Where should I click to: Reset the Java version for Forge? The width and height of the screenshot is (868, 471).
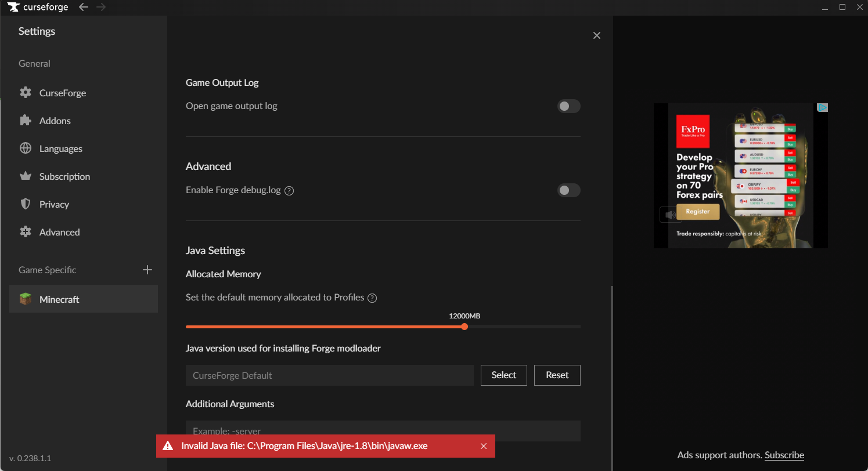(557, 375)
